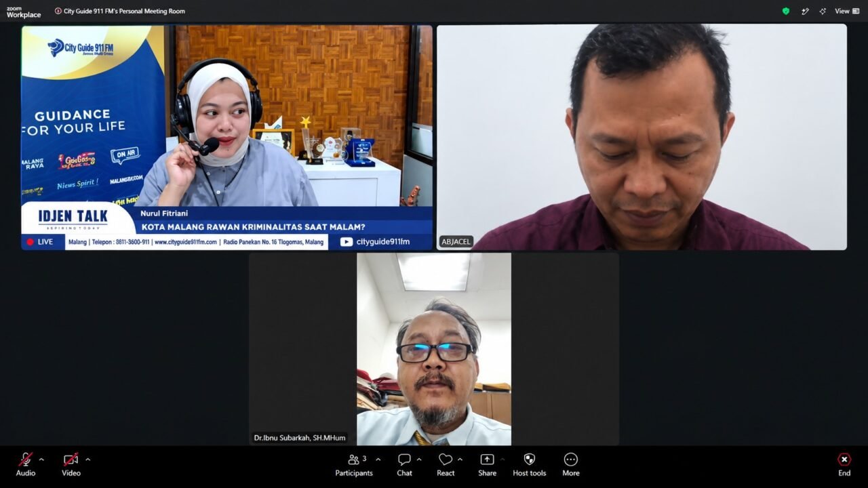Screen dimensions: 868x488
Task: Select the ABJACEL participant video tile
Action: (x=642, y=137)
